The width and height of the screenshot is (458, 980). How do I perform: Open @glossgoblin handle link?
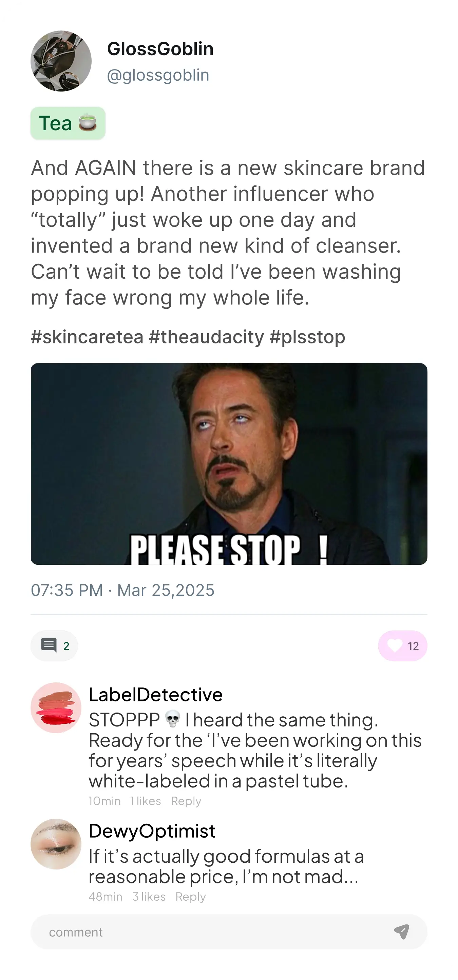[x=158, y=75]
